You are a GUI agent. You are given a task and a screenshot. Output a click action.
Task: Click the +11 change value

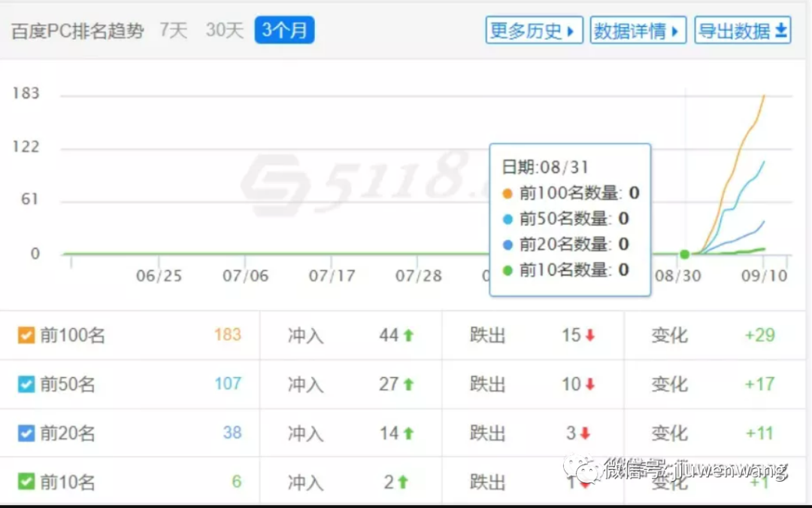[x=759, y=433]
